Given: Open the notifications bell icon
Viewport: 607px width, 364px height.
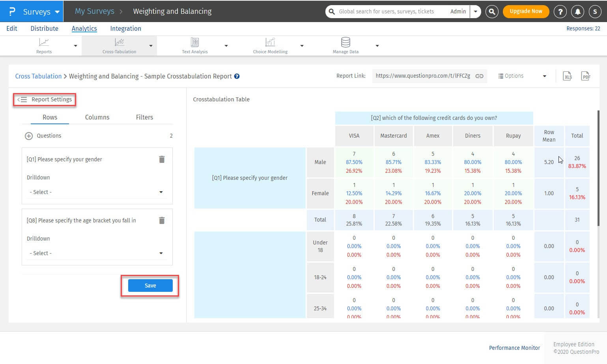Looking at the screenshot, I should (x=577, y=11).
